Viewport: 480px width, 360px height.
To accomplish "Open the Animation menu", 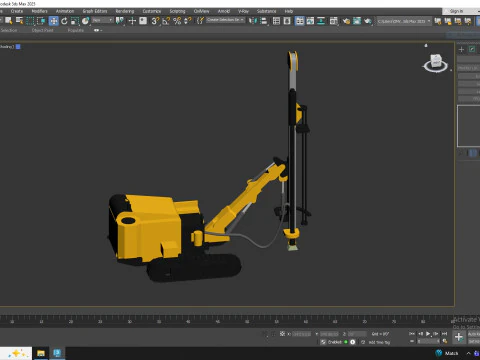I will point(65,11).
